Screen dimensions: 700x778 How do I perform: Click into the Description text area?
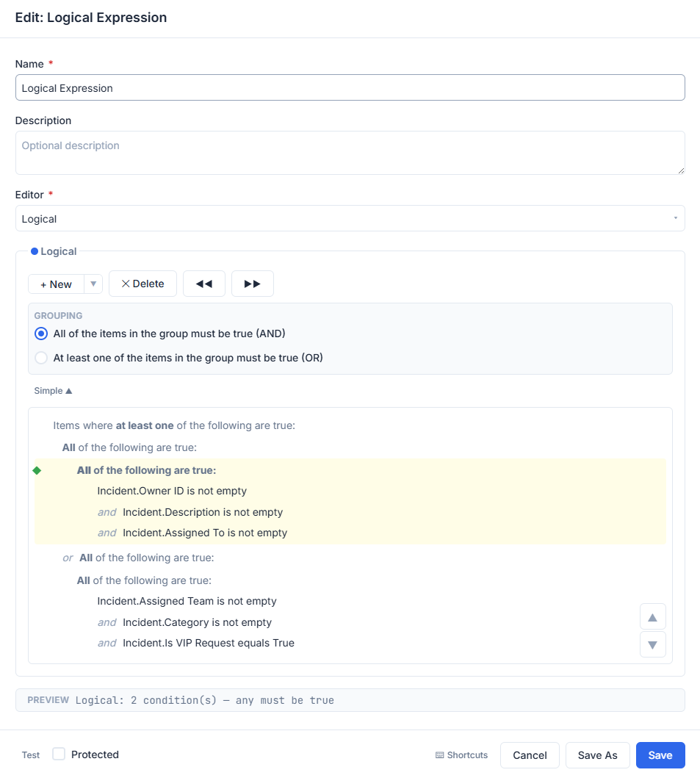coord(350,153)
